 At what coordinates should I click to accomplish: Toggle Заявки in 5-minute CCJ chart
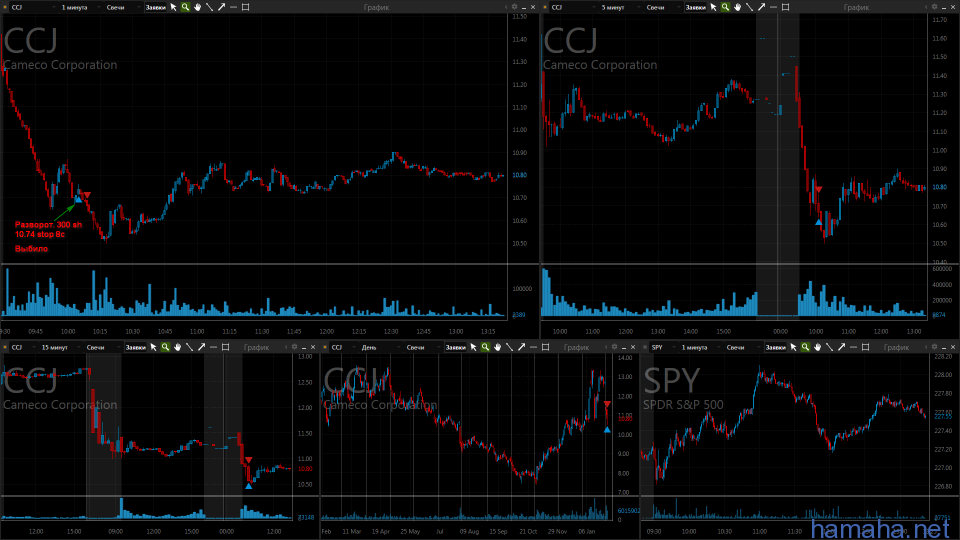pyautogui.click(x=696, y=7)
